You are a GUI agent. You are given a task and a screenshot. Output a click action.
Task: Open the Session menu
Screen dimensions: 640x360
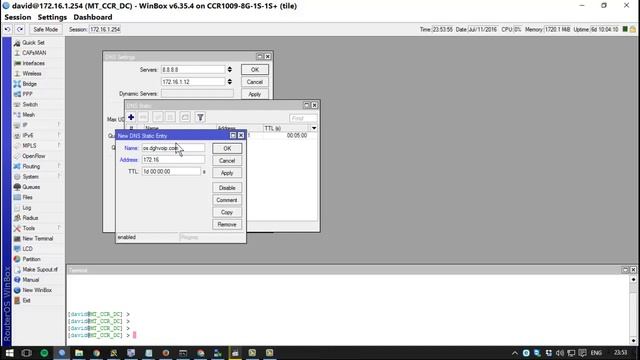coord(18,17)
